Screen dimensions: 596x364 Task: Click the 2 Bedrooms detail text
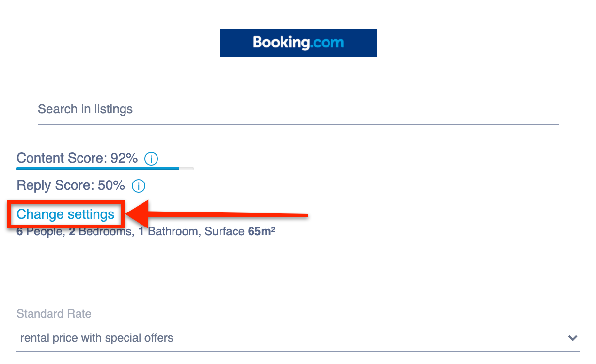[x=101, y=232]
